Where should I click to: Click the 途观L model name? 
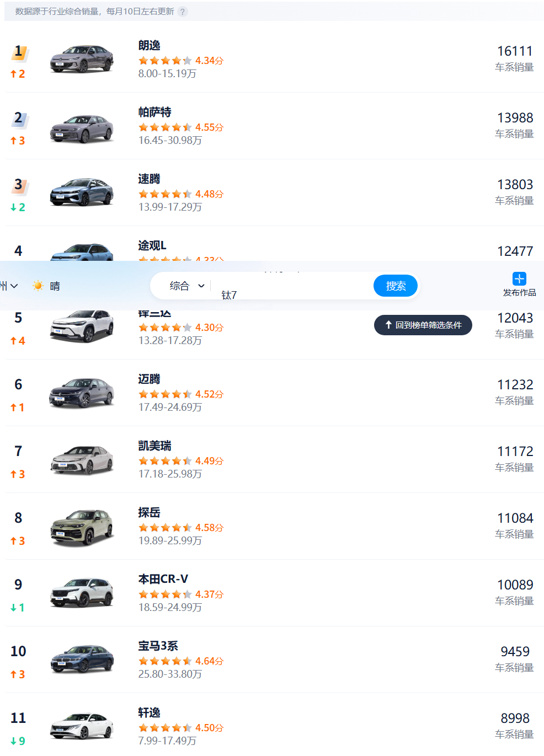coord(152,246)
